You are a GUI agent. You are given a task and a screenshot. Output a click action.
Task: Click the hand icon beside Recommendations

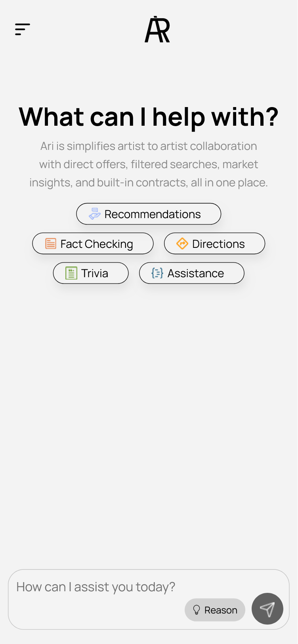(x=95, y=214)
